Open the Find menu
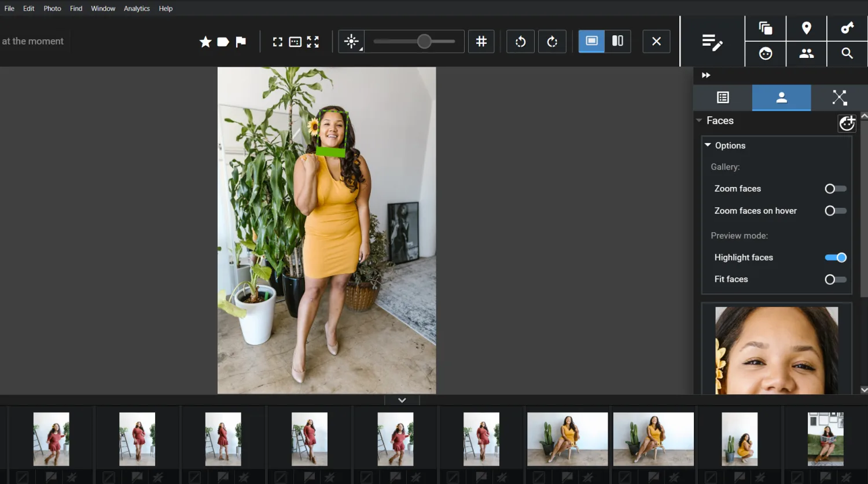868x484 pixels. coord(76,9)
